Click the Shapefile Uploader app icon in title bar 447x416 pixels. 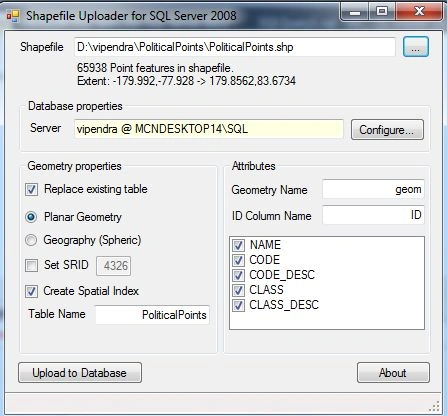tap(13, 16)
